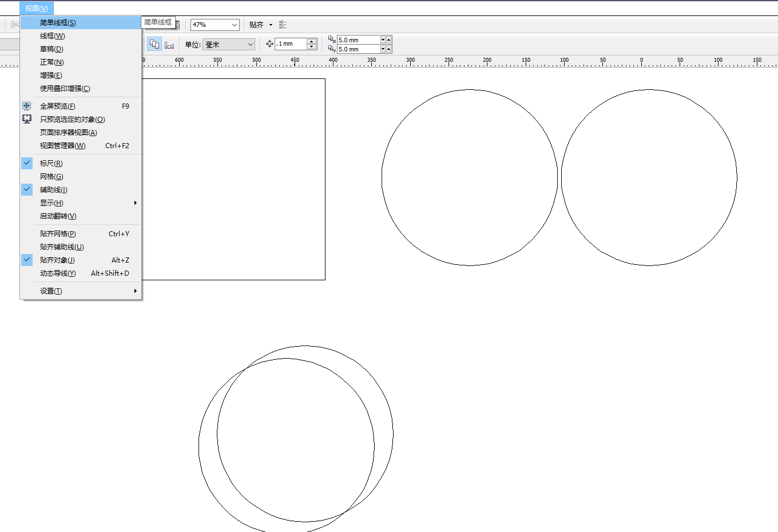Select 增强 enhanced view from menu
This screenshot has width=778, height=532.
click(51, 75)
